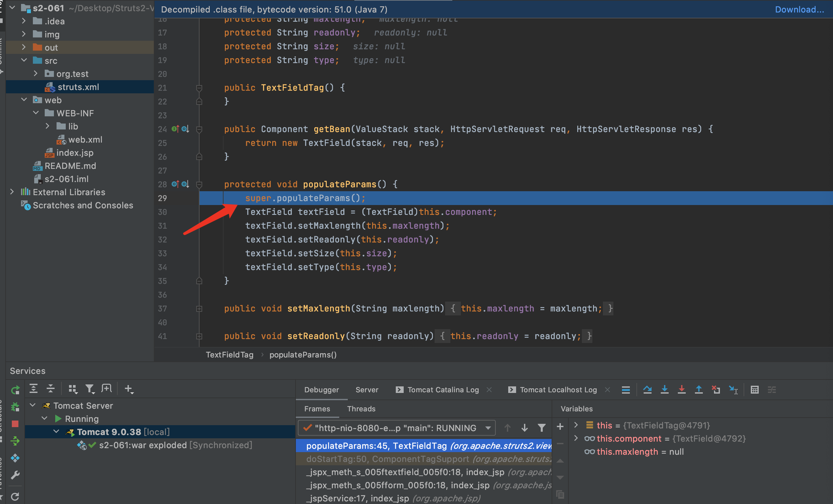Viewport: 833px width, 504px height.
Task: Select previous frame with up arrow
Action: (x=507, y=428)
